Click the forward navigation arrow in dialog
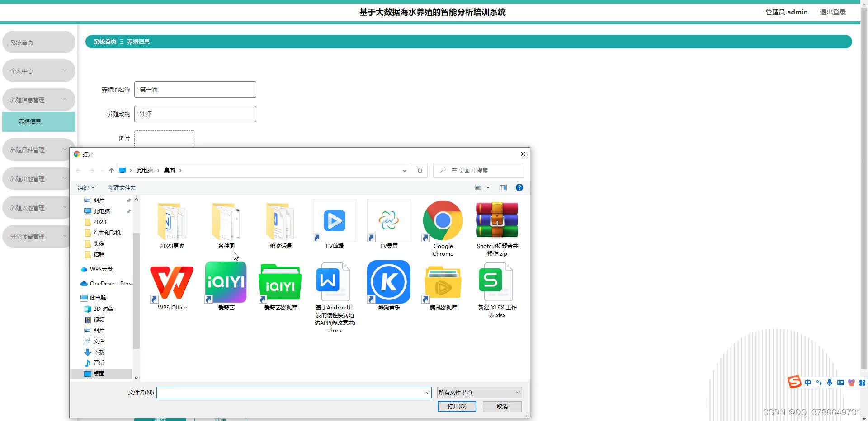 pos(92,170)
